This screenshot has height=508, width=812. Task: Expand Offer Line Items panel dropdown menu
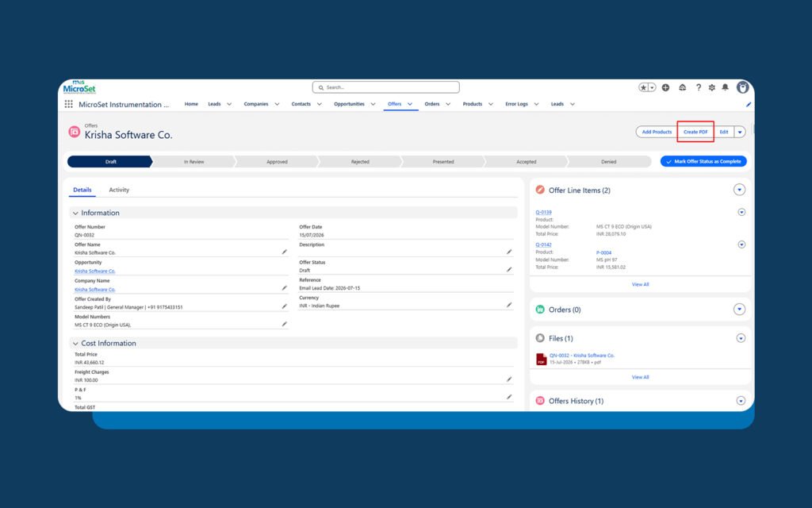[x=740, y=190]
